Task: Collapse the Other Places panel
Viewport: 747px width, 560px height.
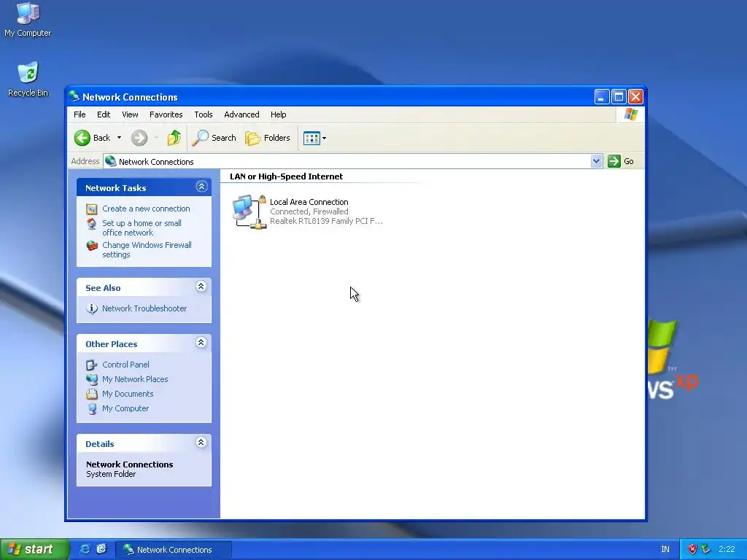Action: pos(201,343)
